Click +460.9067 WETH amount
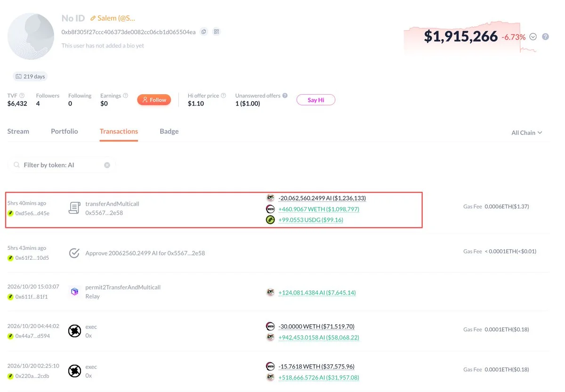This screenshot has height=392, width=565. pyautogui.click(x=319, y=209)
